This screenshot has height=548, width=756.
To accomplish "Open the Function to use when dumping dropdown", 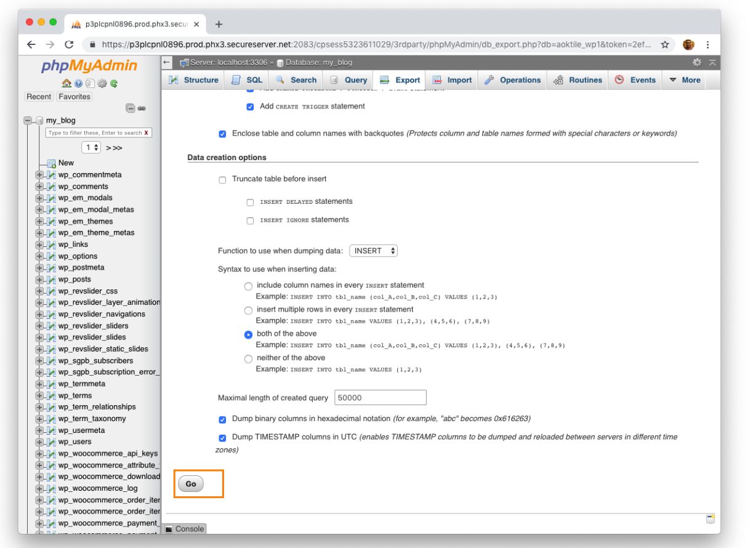I will 374,251.
